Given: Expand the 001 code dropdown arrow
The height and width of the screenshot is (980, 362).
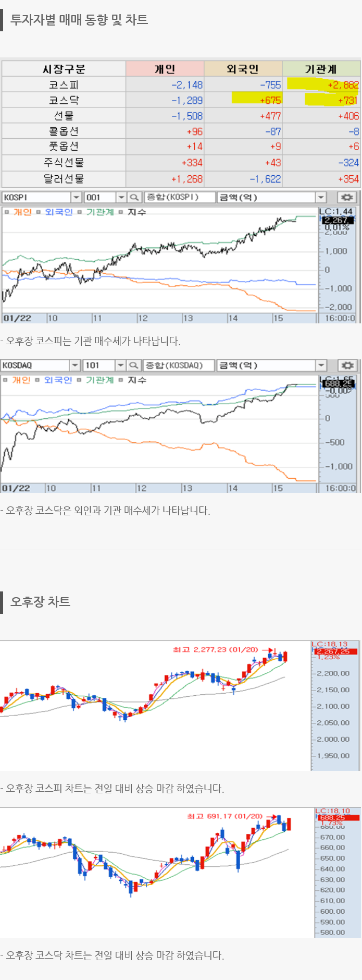Looking at the screenshot, I should [x=121, y=197].
